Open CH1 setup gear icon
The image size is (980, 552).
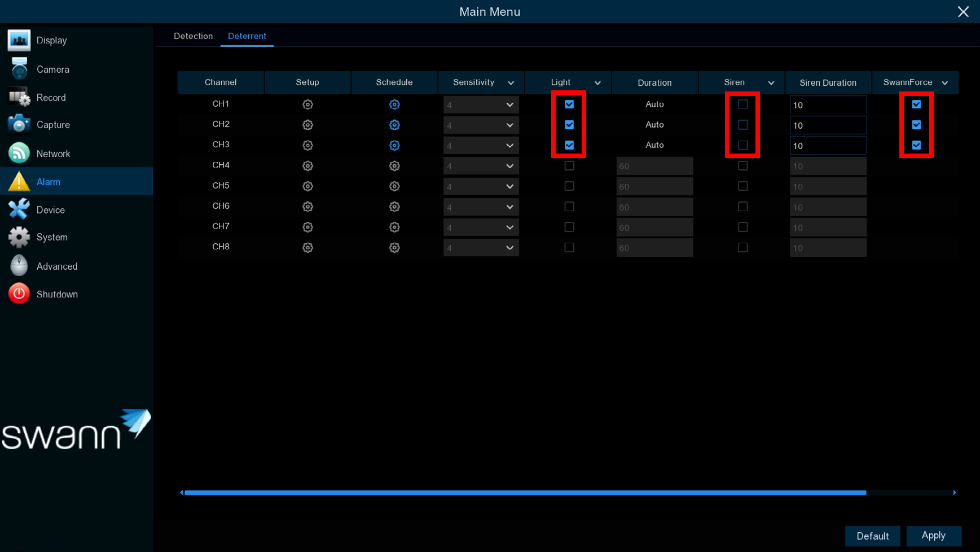coord(307,104)
